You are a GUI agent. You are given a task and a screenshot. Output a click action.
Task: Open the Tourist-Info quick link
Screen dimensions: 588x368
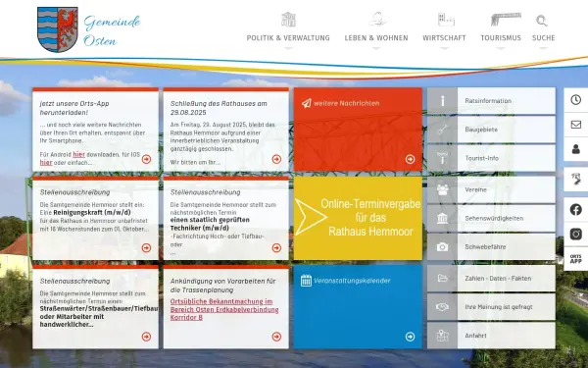pyautogui.click(x=491, y=158)
